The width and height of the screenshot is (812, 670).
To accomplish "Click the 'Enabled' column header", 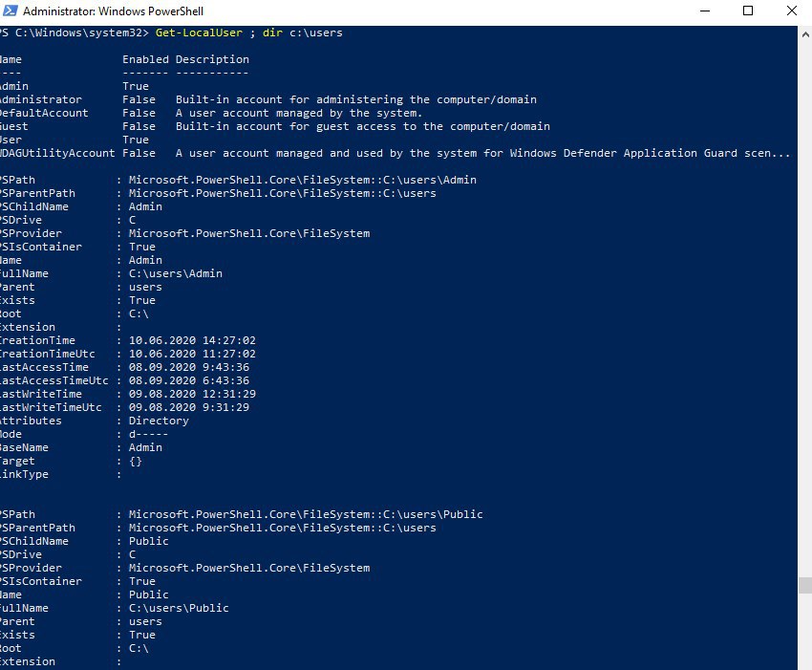I will coord(145,59).
